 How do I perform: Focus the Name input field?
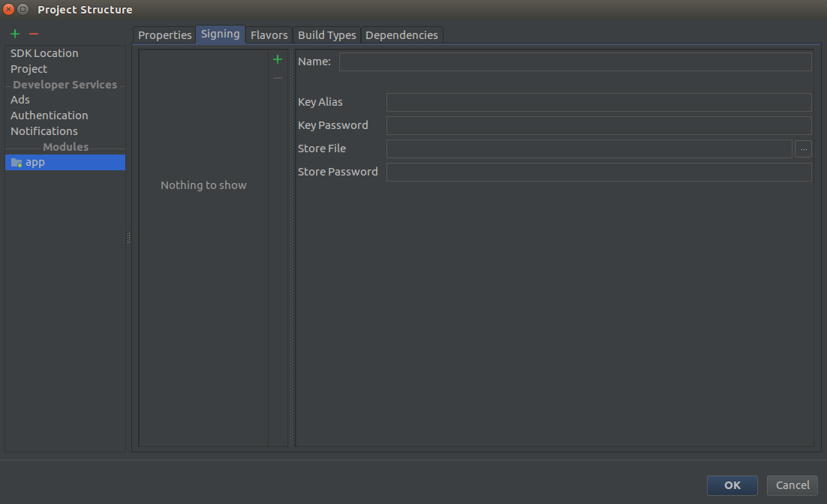(576, 61)
